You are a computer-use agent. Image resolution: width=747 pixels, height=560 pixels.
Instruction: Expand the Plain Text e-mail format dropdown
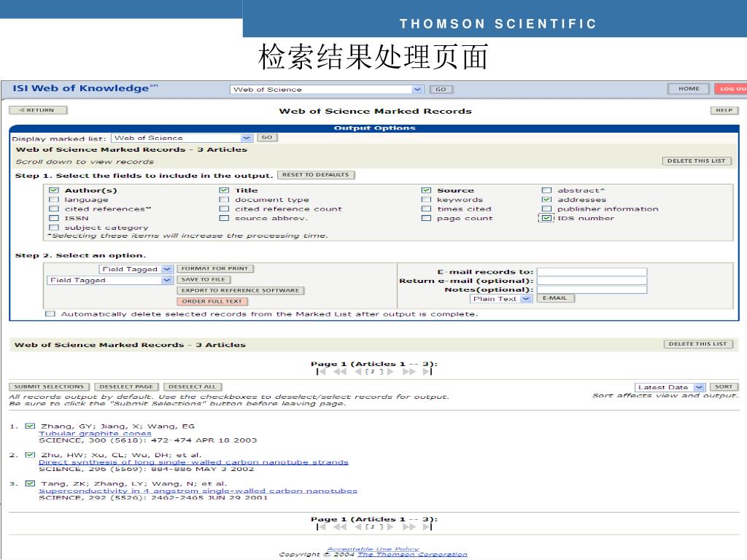(x=526, y=299)
